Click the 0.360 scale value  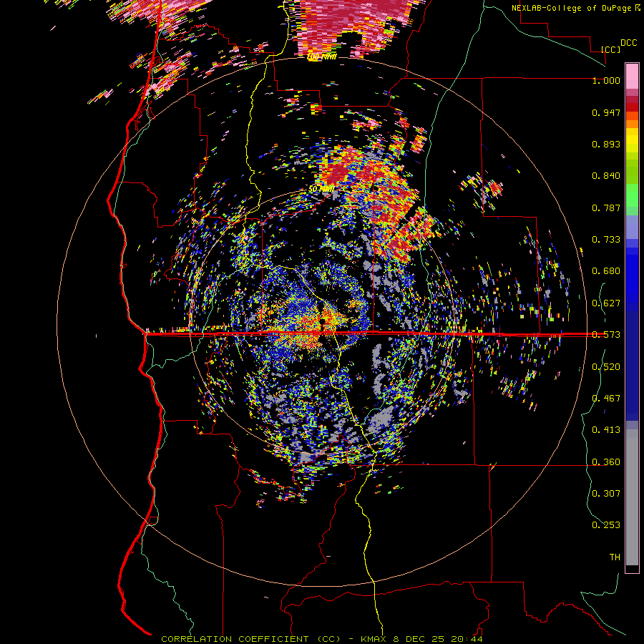606,462
